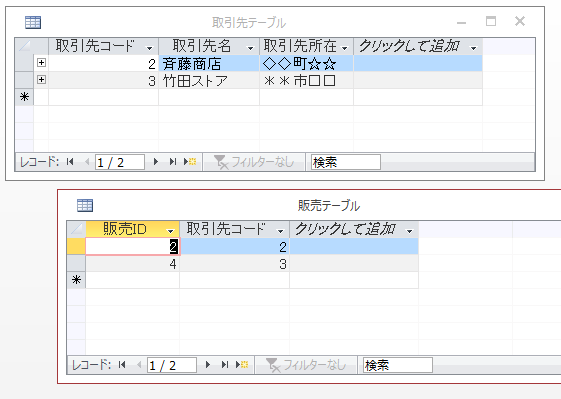Viewport: 561px width, 399px height.
Task: Click the 検索 box in 取引先テーブル
Action: [x=346, y=162]
